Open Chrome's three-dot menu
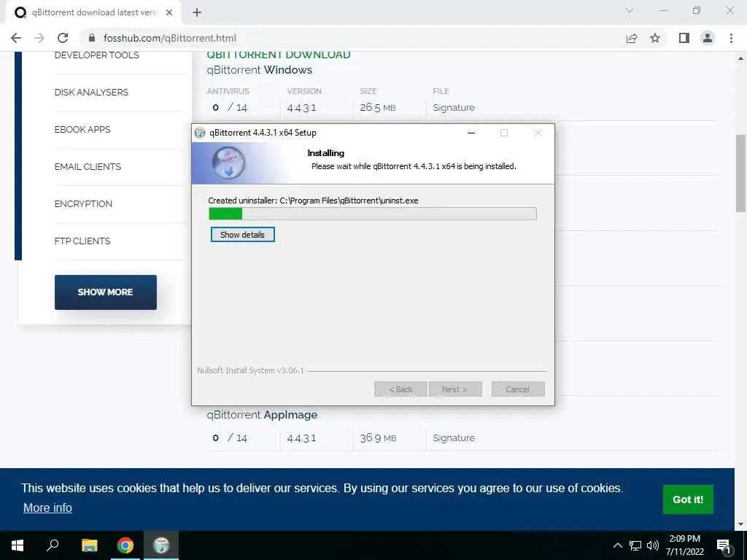This screenshot has height=560, width=747. (x=731, y=38)
